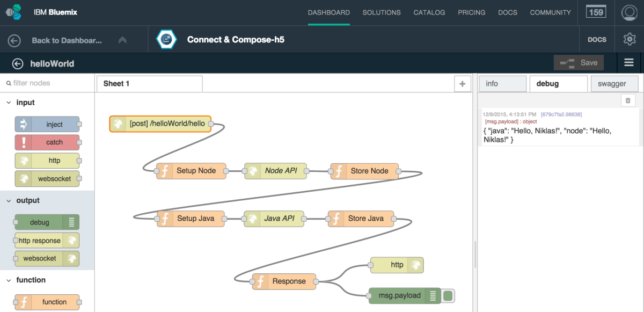Viewport: 644px width, 312px height.
Task: Click the Save button
Action: tap(579, 62)
